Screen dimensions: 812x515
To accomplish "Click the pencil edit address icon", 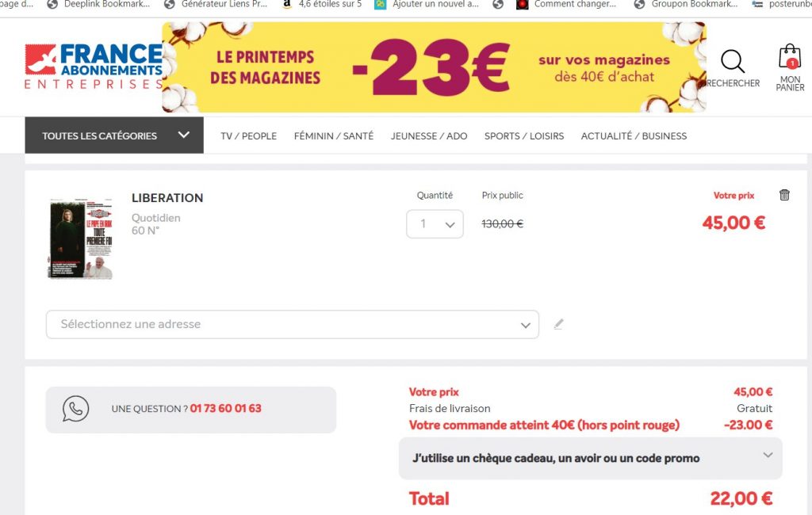I will coord(558,324).
